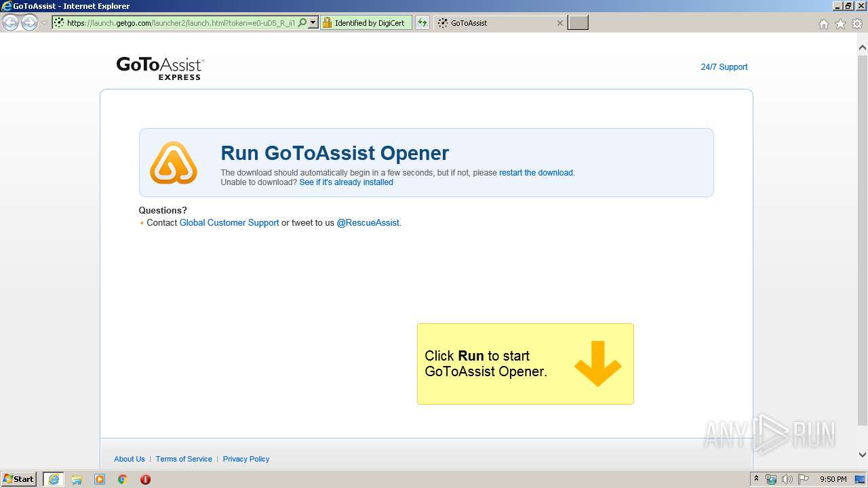The width and height of the screenshot is (868, 488).
Task: Click the search magnifier in address bar
Action: [x=302, y=23]
